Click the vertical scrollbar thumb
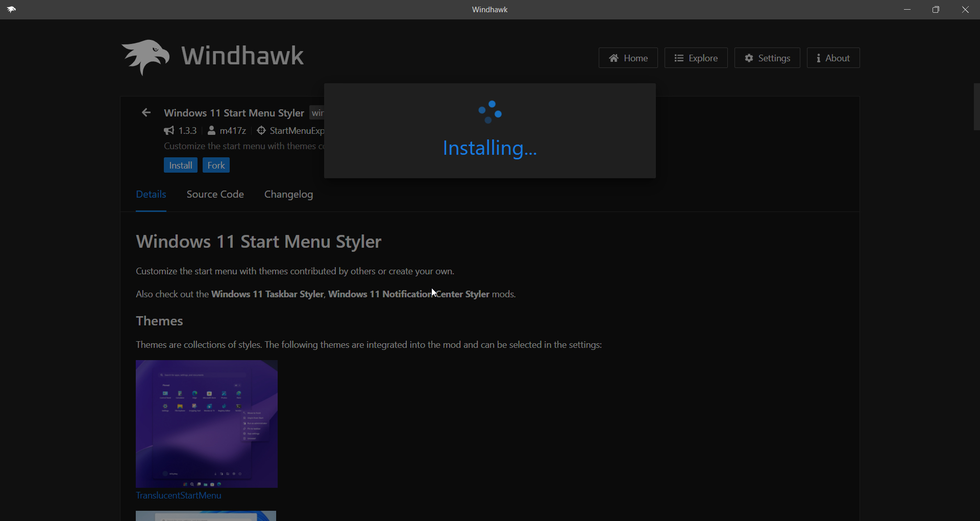Screen dimensions: 980x521 pyautogui.click(x=976, y=107)
